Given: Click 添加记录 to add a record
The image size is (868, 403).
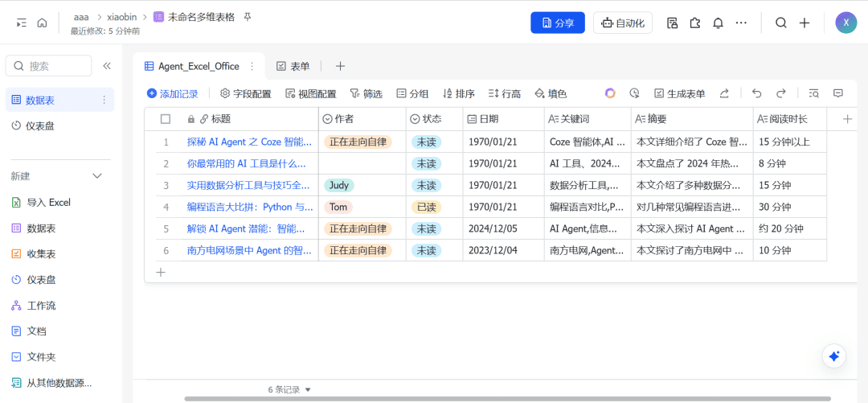Looking at the screenshot, I should click(x=173, y=93).
